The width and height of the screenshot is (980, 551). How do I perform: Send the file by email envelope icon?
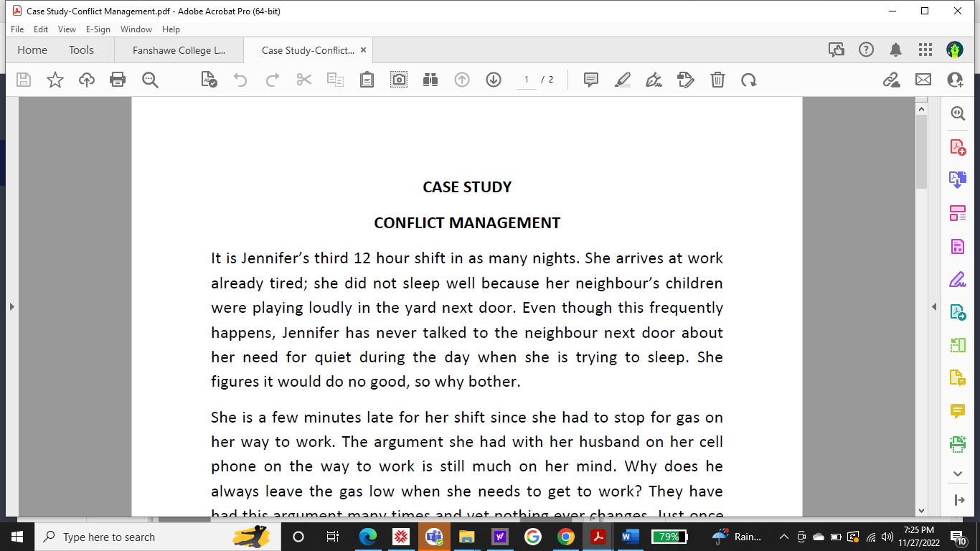tap(923, 80)
